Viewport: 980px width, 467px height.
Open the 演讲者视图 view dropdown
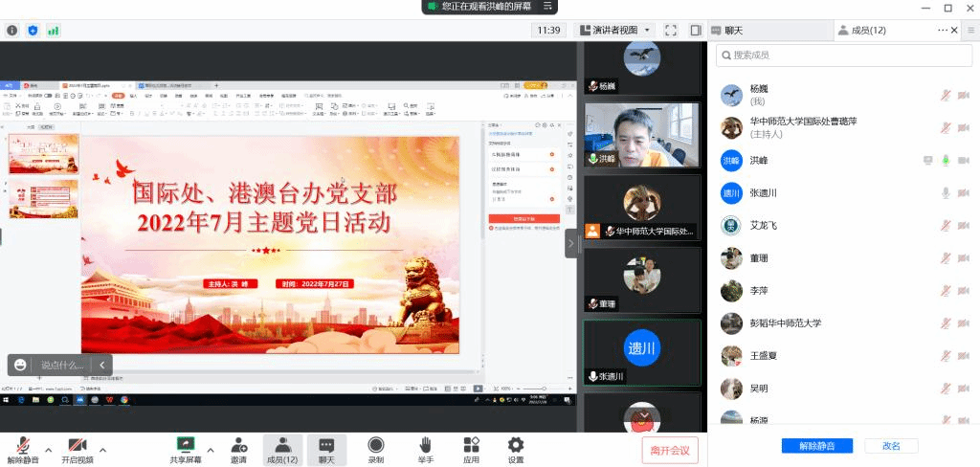point(614,31)
